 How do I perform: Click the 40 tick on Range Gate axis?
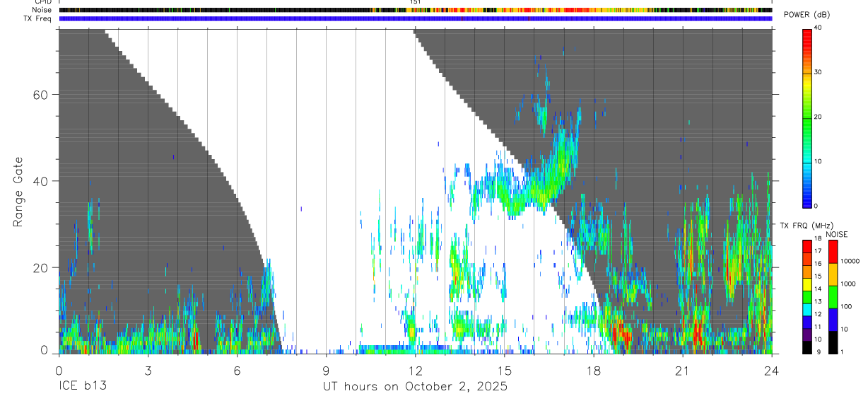[x=41, y=181]
